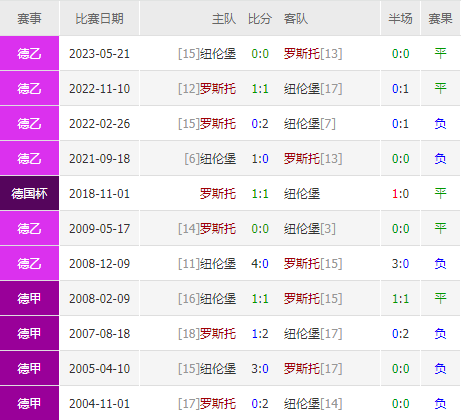Image resolution: width=461 pixels, height=420 pixels.
Task: Click the 3:0 halftime score on 2008-12-09
Action: tap(400, 264)
